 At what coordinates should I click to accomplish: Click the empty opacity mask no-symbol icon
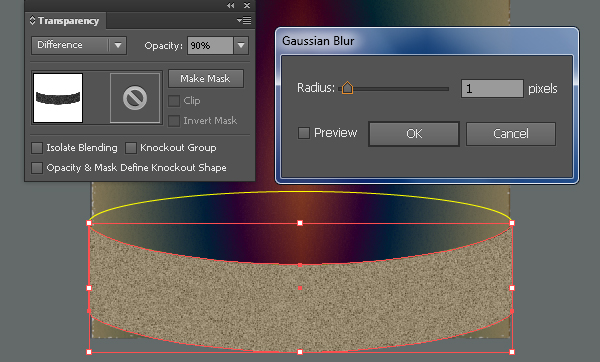coord(135,98)
